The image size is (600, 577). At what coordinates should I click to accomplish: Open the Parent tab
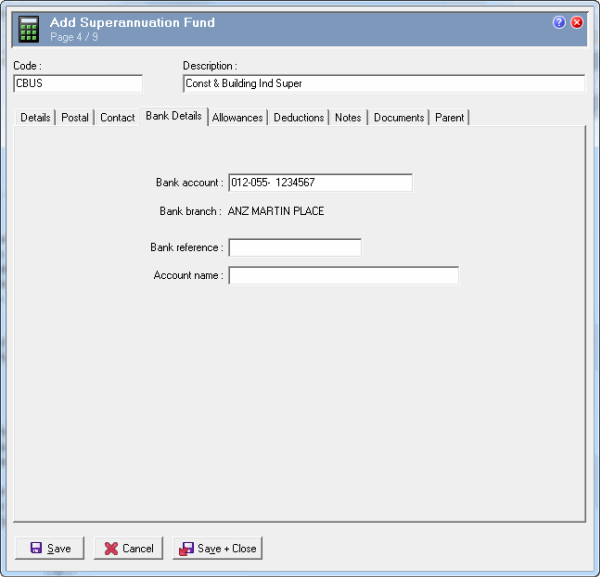449,118
